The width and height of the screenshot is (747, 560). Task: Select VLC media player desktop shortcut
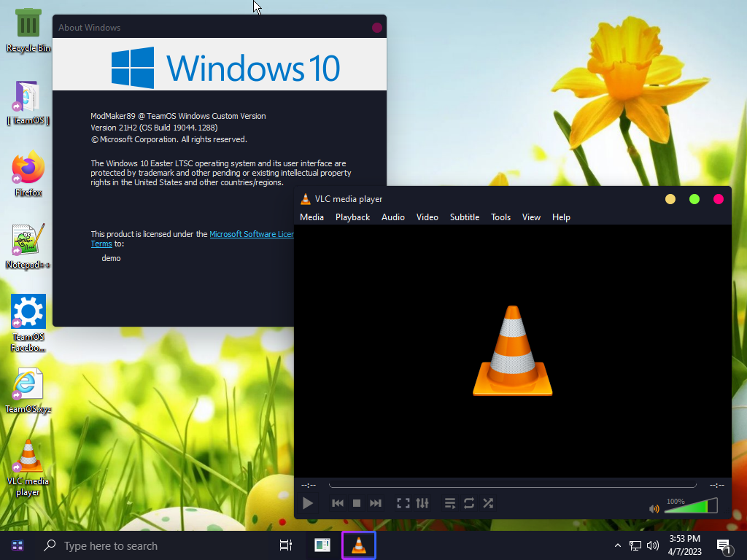click(28, 468)
